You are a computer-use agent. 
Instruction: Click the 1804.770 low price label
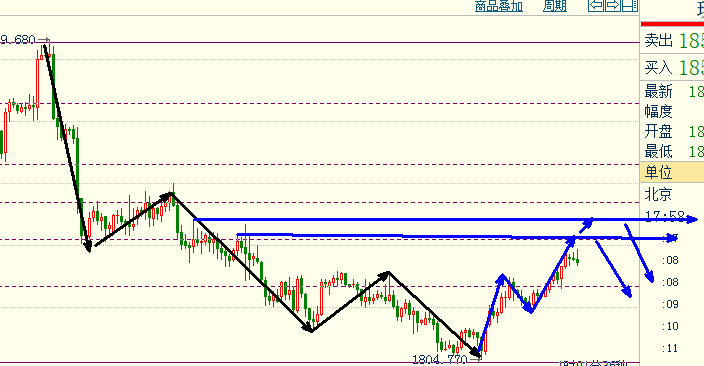click(x=440, y=360)
